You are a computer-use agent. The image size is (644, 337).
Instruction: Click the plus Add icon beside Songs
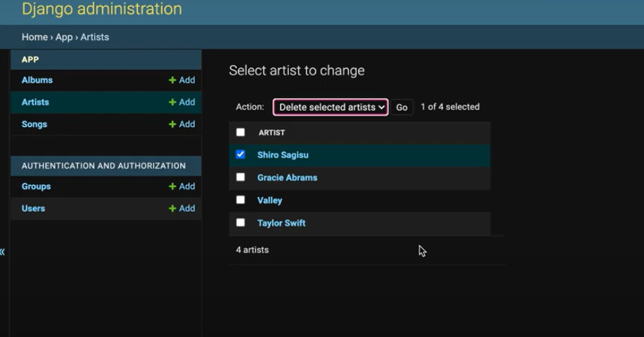tap(182, 124)
